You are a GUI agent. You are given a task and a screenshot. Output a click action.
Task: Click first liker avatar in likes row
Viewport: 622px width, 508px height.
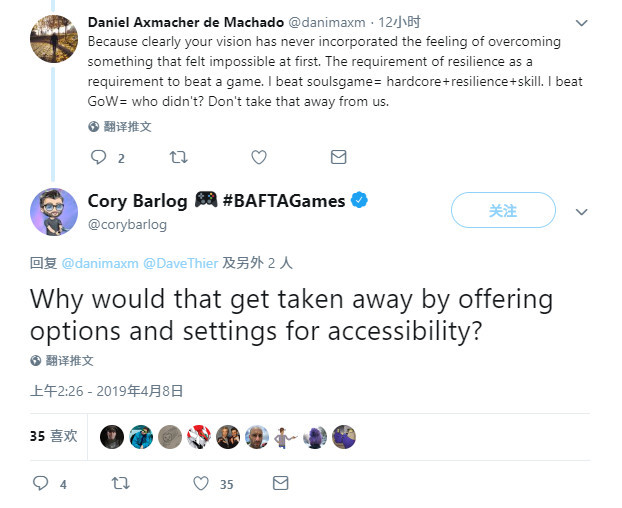click(112, 437)
